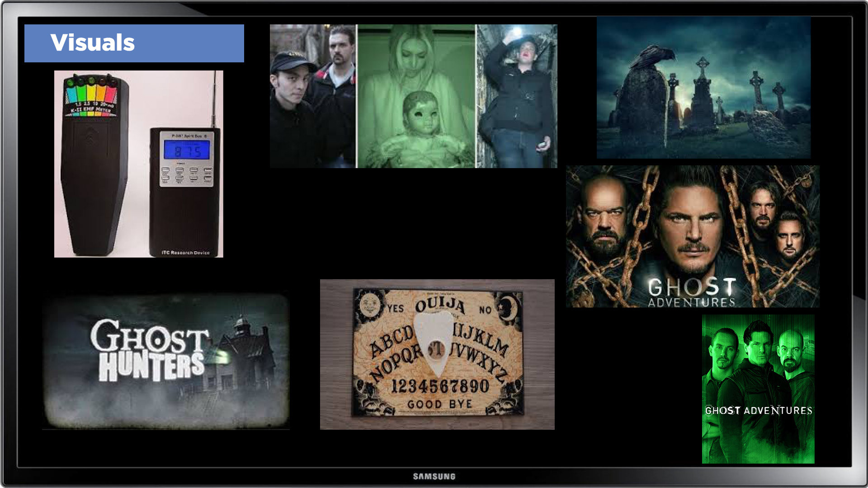Click the rainbow LED scale on EMF meter
Screen dimensions: 868x488
(x=91, y=95)
